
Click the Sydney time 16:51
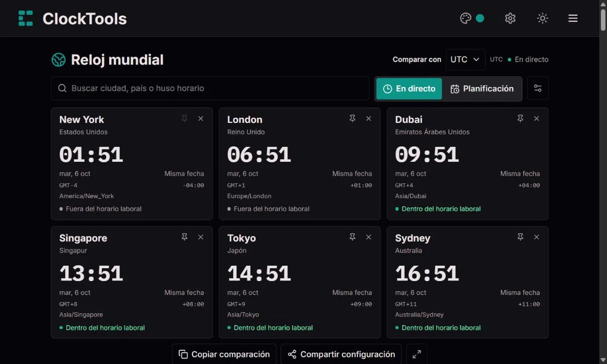[427, 274]
